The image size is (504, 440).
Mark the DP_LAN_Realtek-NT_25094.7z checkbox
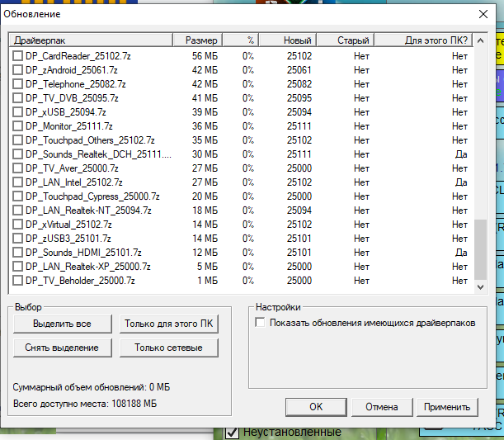point(18,210)
